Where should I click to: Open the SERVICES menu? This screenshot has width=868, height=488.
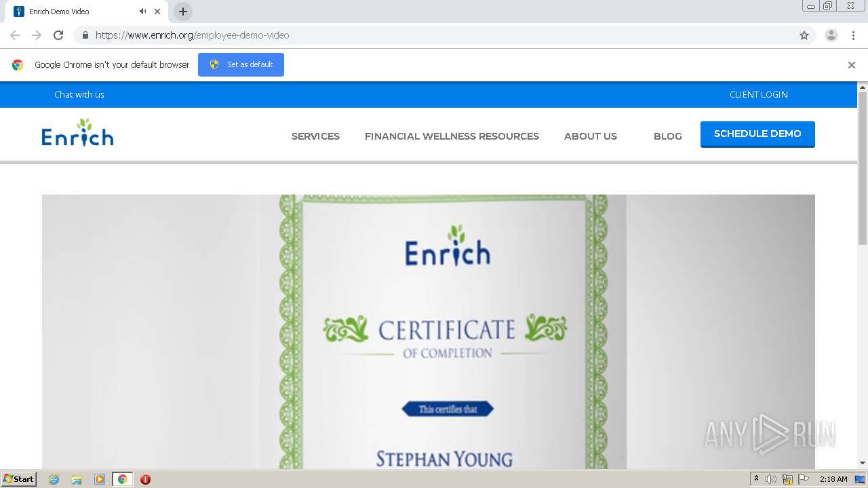point(315,136)
